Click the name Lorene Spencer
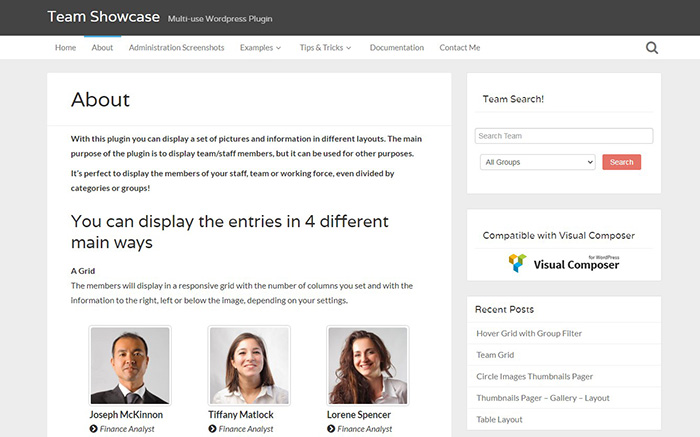 [358, 415]
